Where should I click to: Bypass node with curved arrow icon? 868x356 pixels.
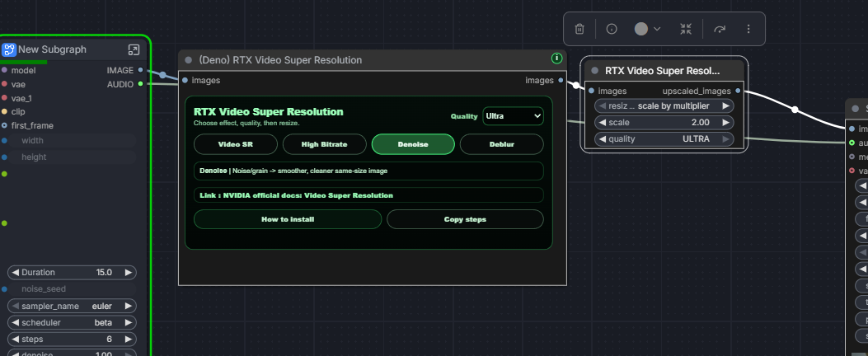[720, 29]
